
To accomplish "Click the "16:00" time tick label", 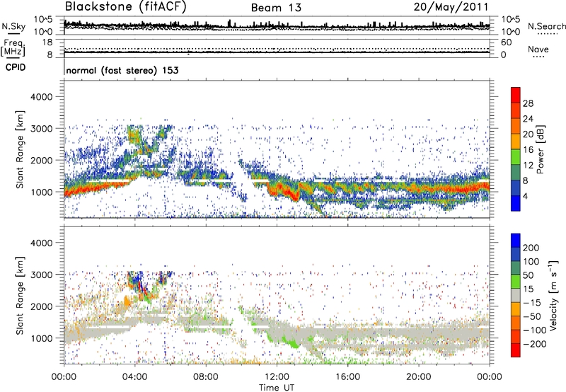I will [x=347, y=377].
